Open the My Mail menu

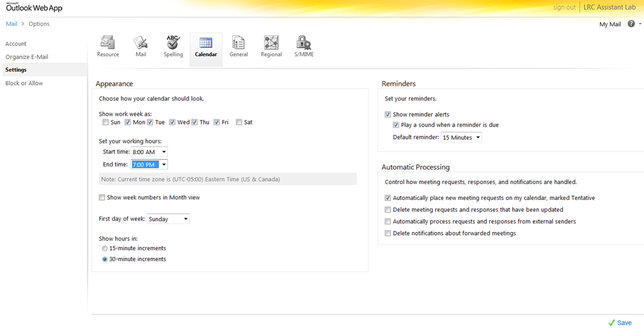(610, 25)
